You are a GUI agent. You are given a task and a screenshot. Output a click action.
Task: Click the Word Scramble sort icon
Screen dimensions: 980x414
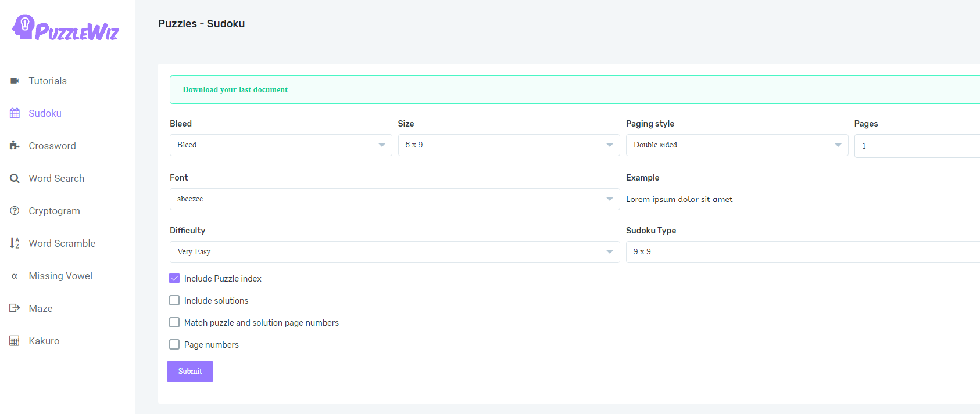tap(15, 243)
